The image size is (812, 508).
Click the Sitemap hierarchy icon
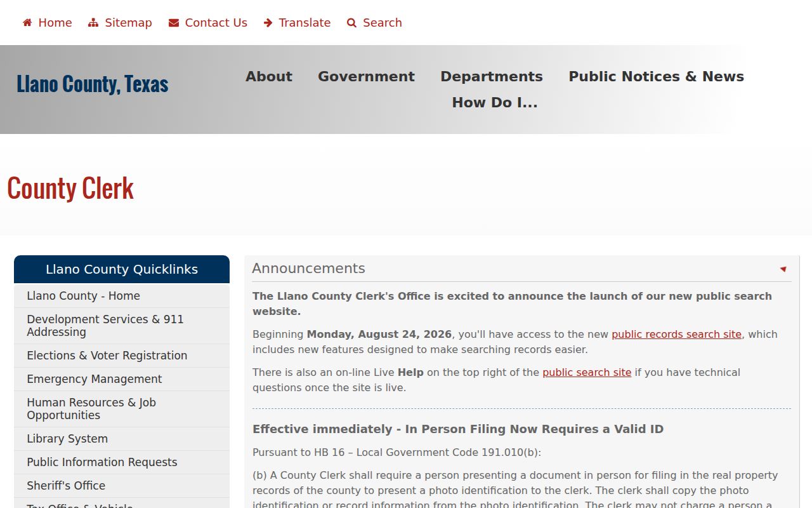tap(93, 23)
